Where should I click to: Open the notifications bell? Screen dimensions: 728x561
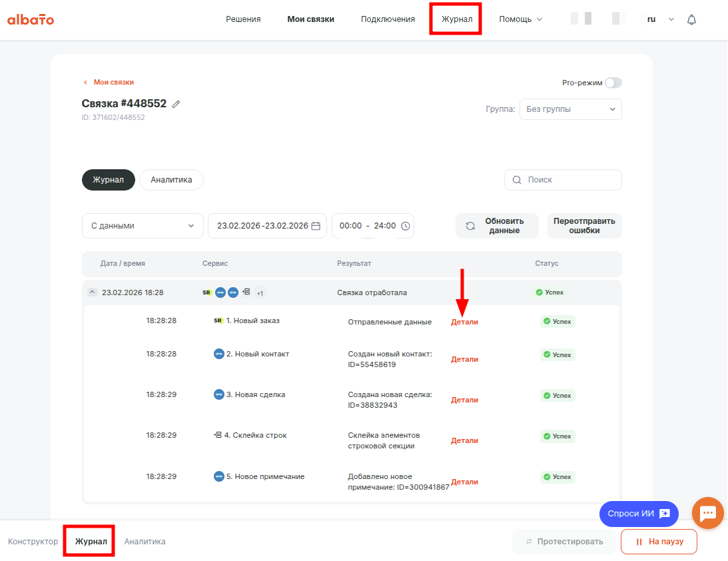691,19
